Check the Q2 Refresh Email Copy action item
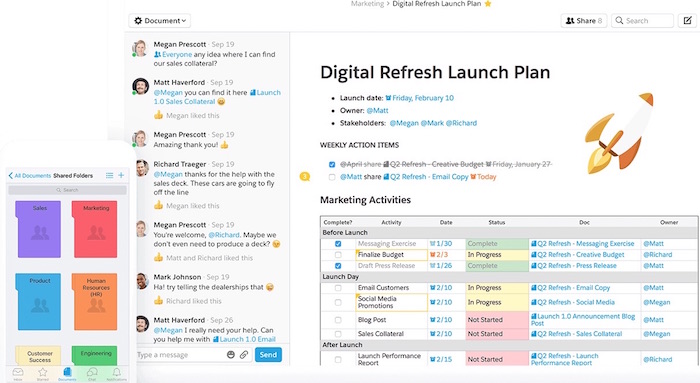 pyautogui.click(x=332, y=177)
